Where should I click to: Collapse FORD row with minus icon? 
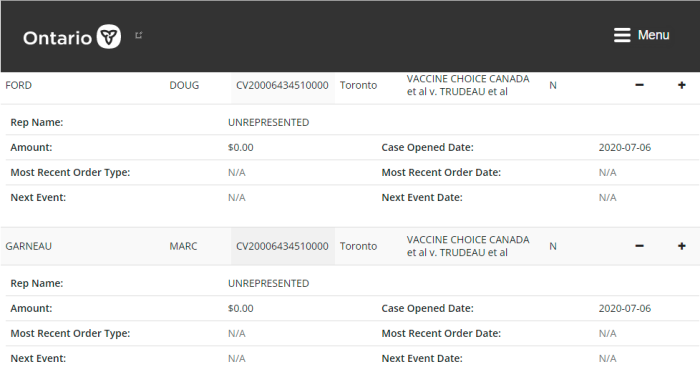[639, 85]
